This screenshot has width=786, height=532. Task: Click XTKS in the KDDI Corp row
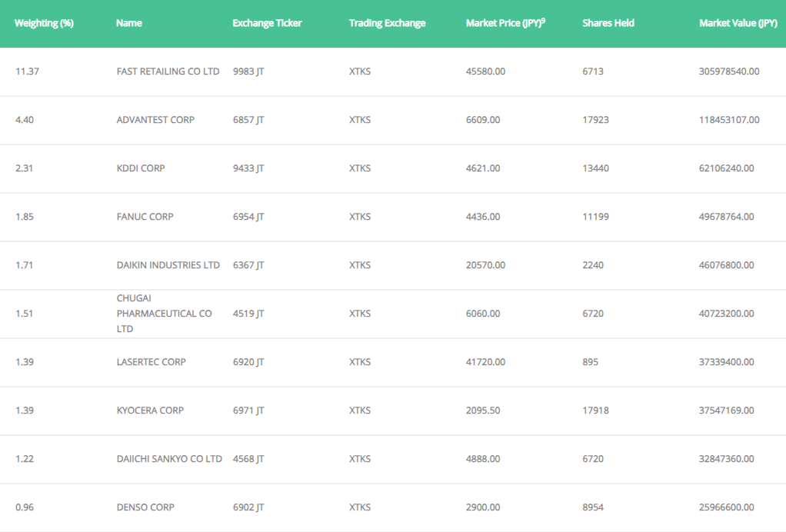360,168
